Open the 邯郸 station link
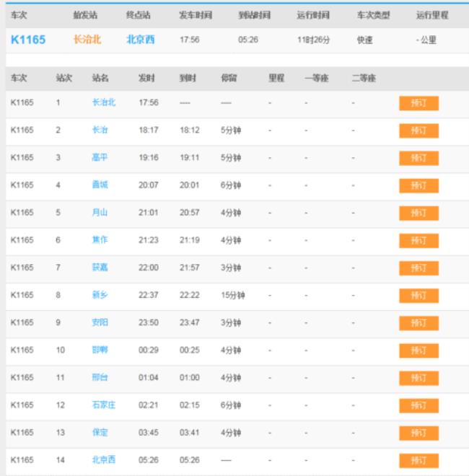This screenshot has width=469, height=476. tap(100, 350)
